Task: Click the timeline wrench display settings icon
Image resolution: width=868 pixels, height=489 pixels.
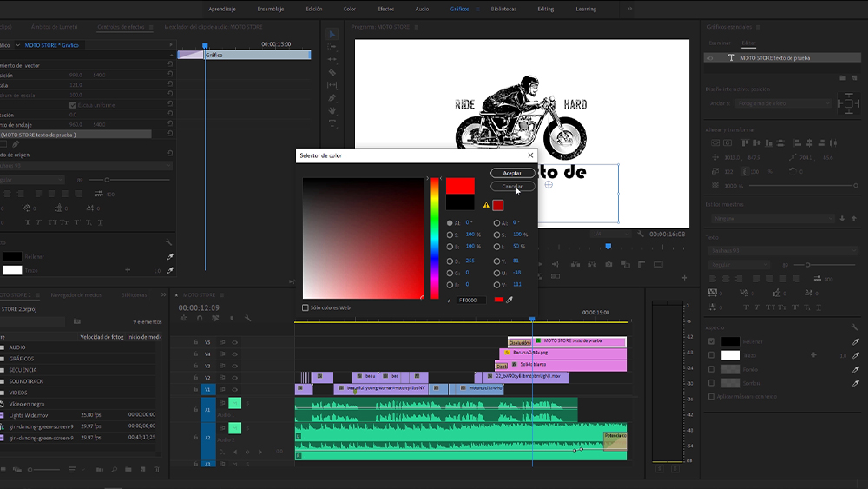Action: [x=248, y=319]
